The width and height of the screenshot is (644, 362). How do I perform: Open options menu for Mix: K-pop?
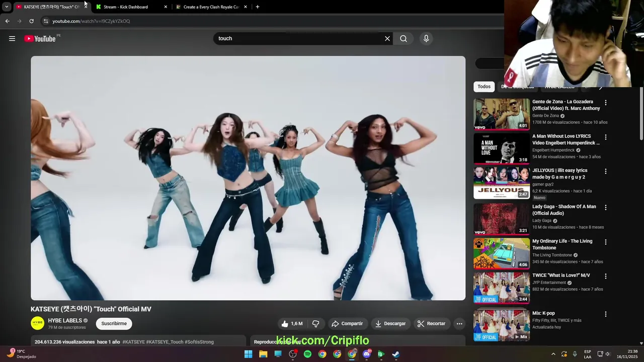606,314
